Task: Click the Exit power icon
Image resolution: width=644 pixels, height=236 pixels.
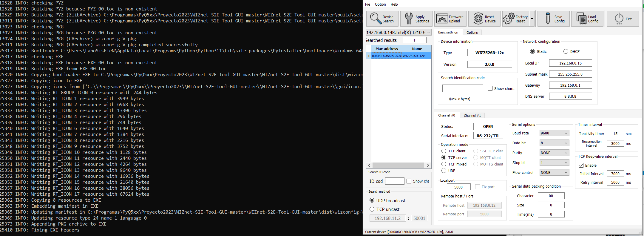Action: [619, 19]
